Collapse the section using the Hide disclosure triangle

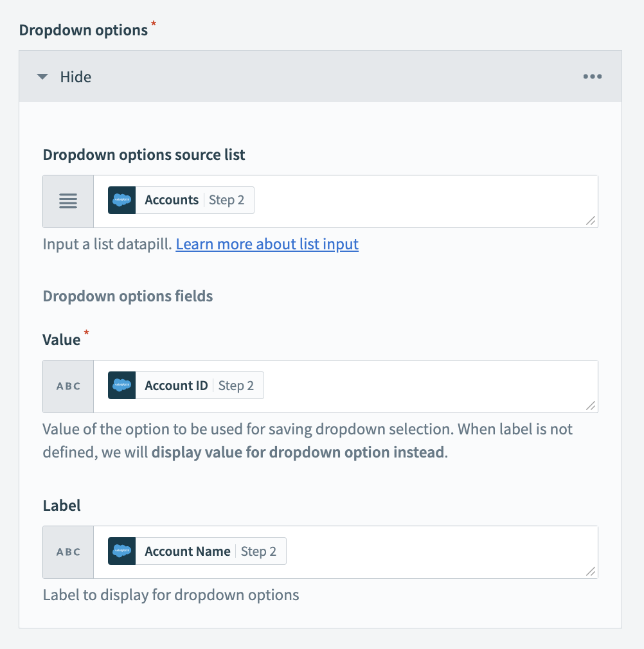(x=42, y=76)
